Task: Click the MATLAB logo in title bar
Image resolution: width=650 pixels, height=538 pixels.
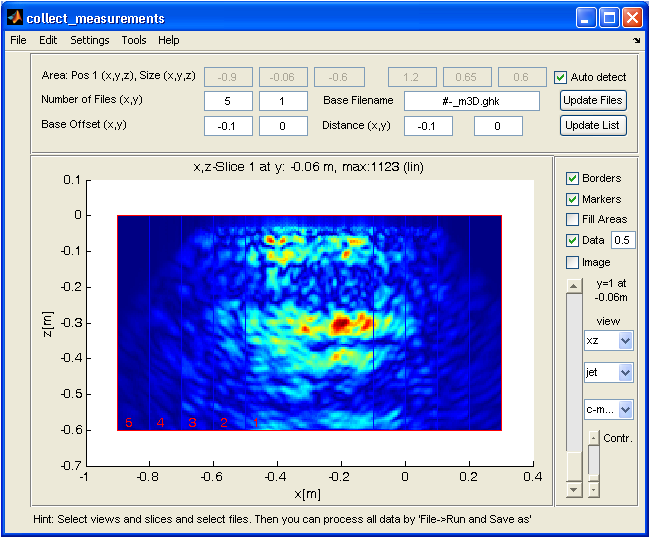Action: [15, 18]
